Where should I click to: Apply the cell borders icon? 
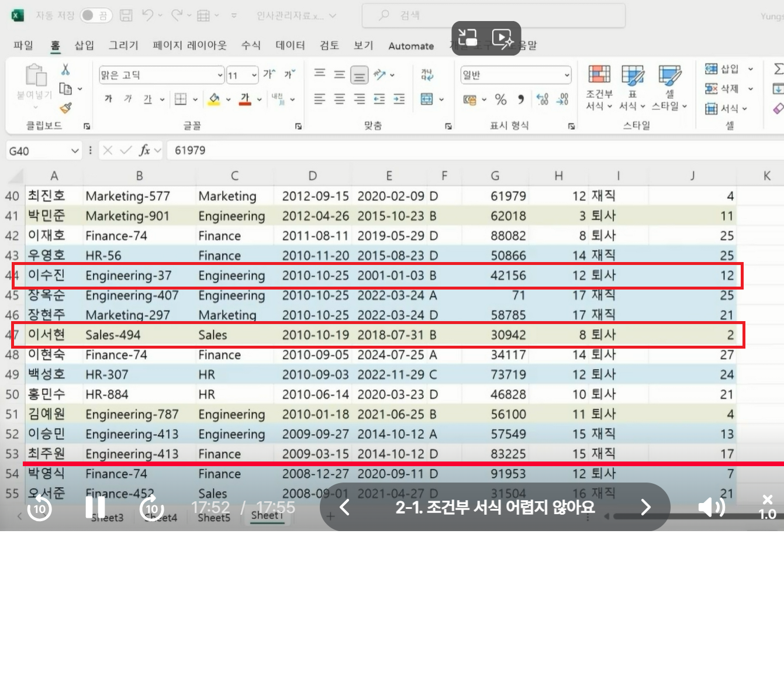(x=181, y=99)
